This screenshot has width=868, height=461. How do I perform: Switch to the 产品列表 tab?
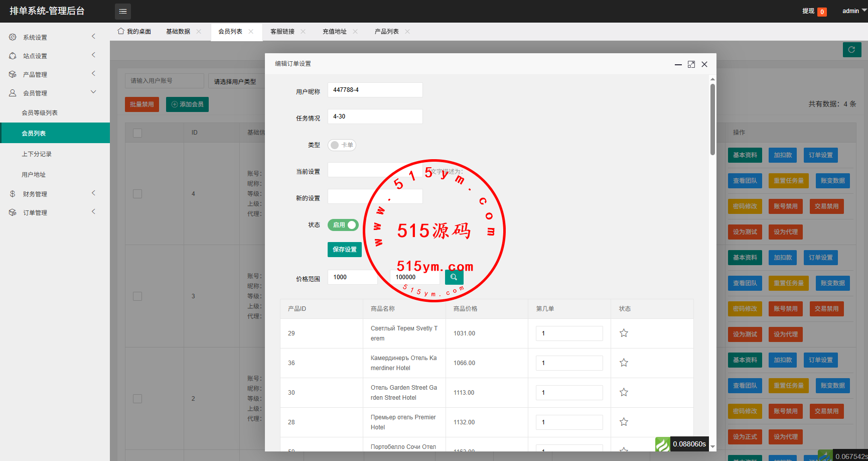point(386,32)
